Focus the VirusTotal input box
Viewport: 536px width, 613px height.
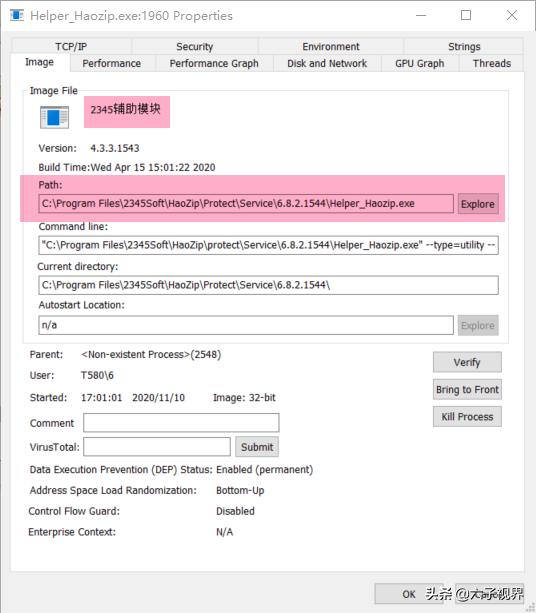(x=157, y=446)
